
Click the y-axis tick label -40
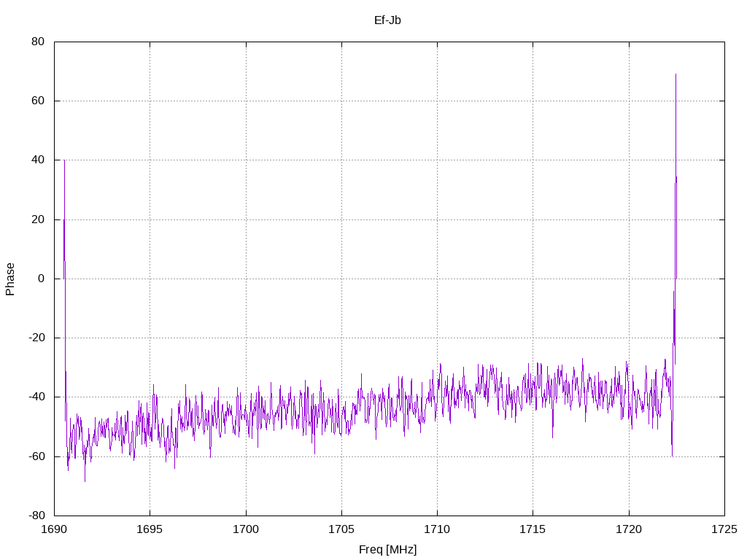(36, 397)
